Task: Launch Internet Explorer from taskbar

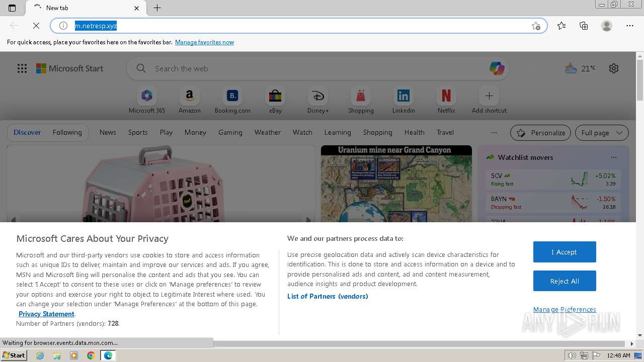Action: pyautogui.click(x=40, y=355)
